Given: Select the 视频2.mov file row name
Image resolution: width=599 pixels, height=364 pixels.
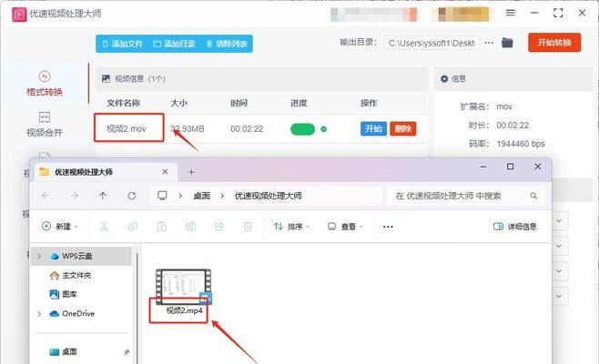Looking at the screenshot, I should [126, 129].
